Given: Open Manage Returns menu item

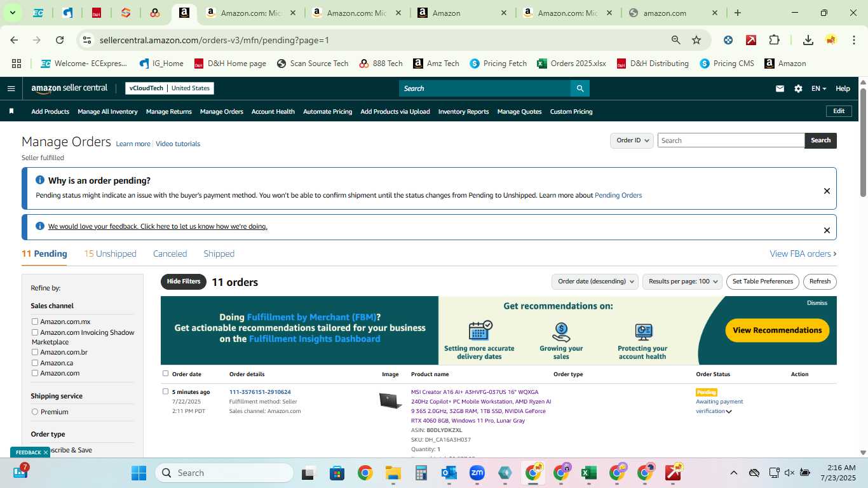Looking at the screenshot, I should point(168,111).
